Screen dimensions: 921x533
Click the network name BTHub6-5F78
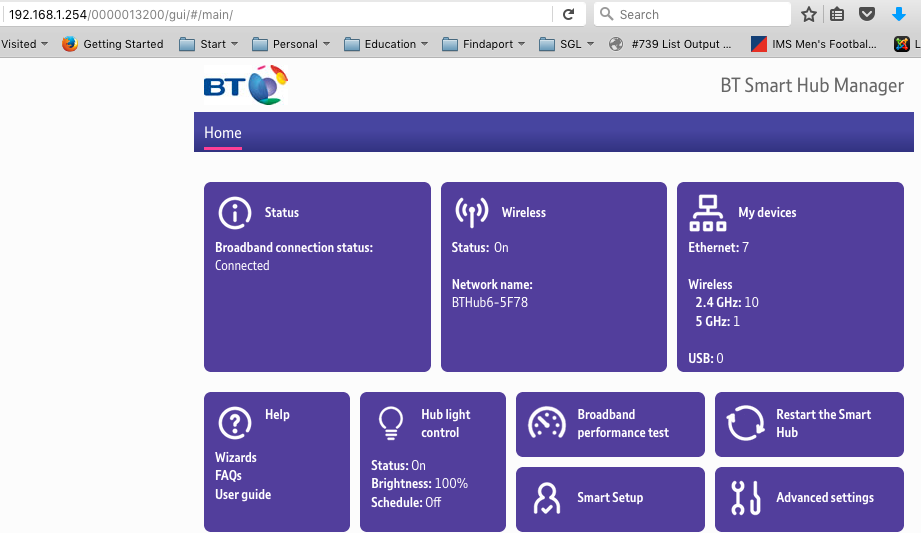coord(489,303)
